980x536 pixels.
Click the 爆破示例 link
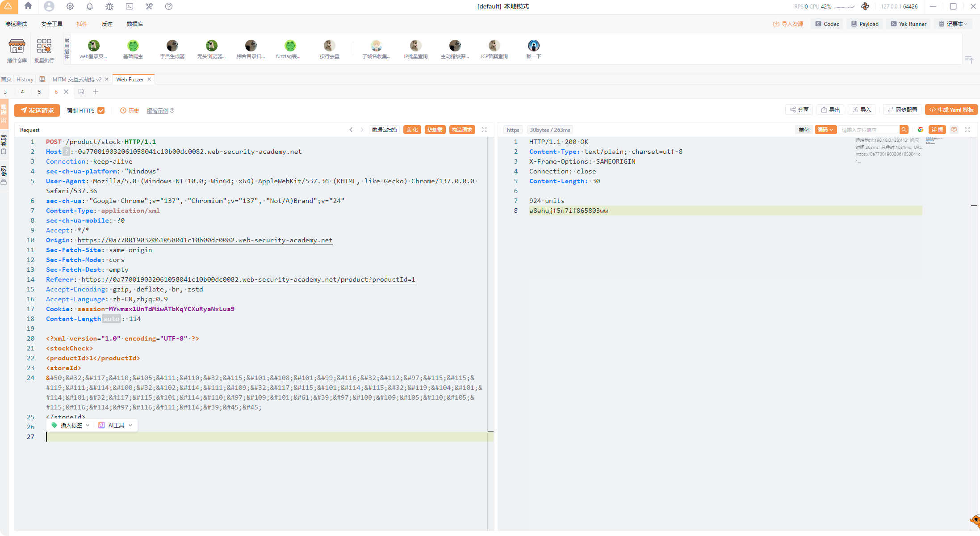tap(158, 110)
